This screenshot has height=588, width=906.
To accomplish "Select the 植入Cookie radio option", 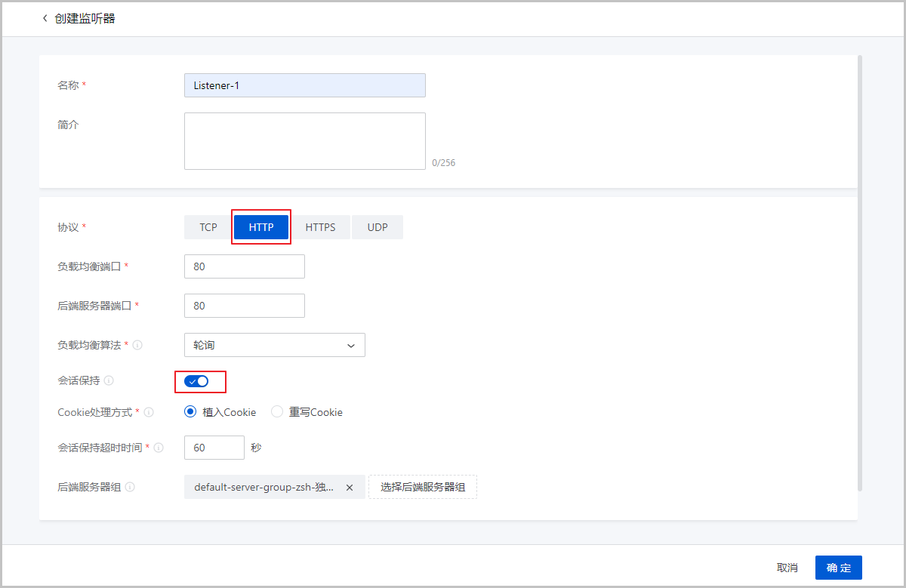I will (190, 412).
